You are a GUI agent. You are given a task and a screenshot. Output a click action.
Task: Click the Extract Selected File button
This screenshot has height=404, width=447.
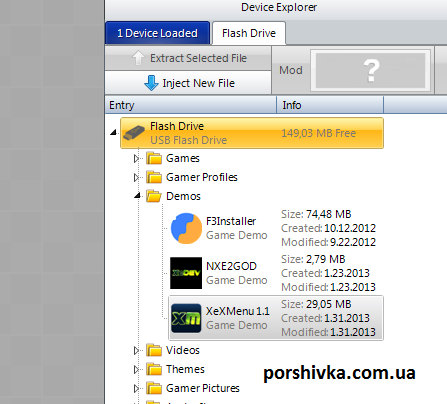pos(188,58)
